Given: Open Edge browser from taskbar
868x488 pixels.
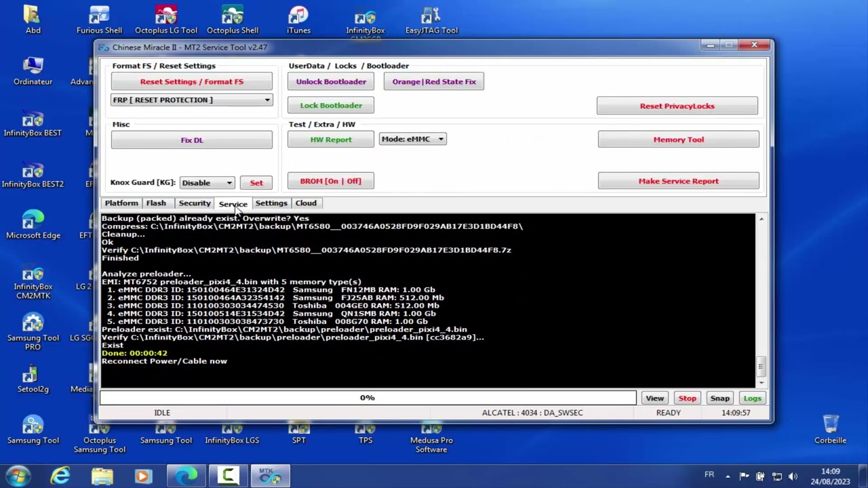Looking at the screenshot, I should click(185, 476).
